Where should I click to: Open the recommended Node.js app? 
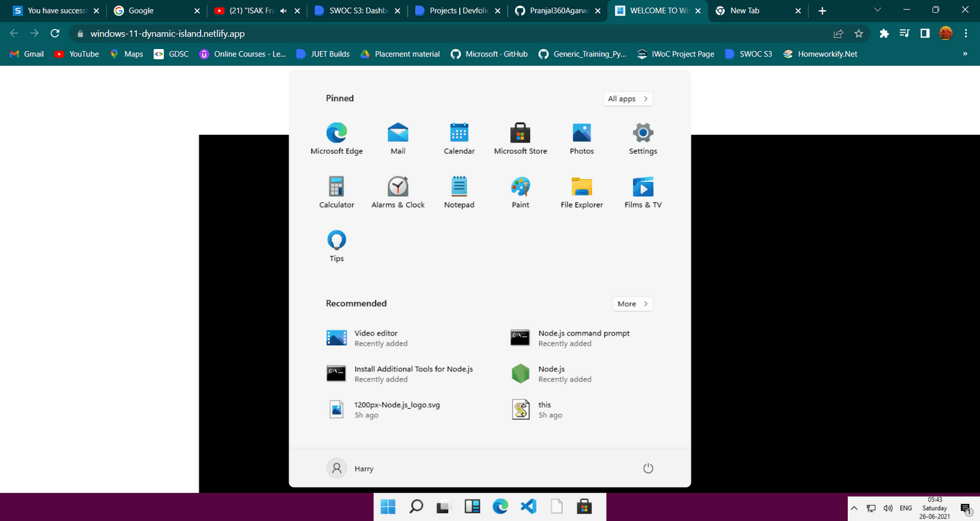pos(551,374)
